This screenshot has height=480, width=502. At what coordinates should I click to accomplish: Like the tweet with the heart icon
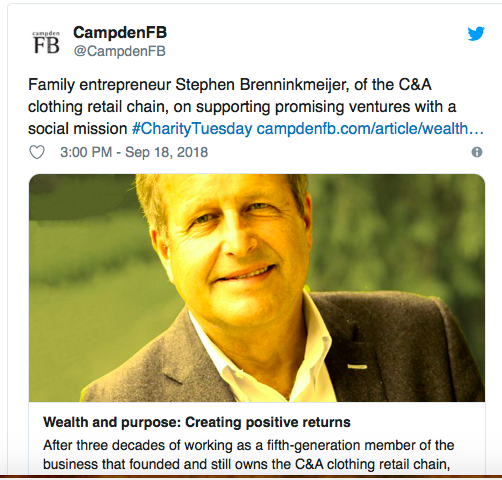(x=37, y=152)
